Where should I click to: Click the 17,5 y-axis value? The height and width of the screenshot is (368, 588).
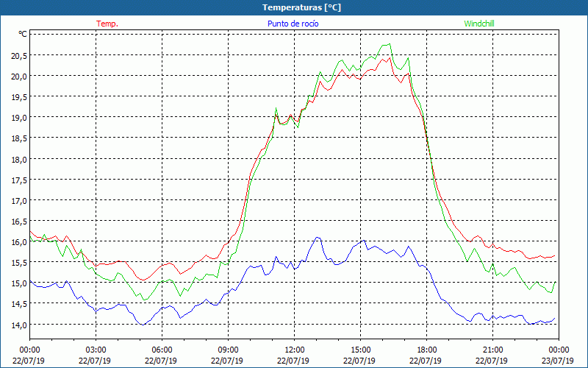click(19, 180)
